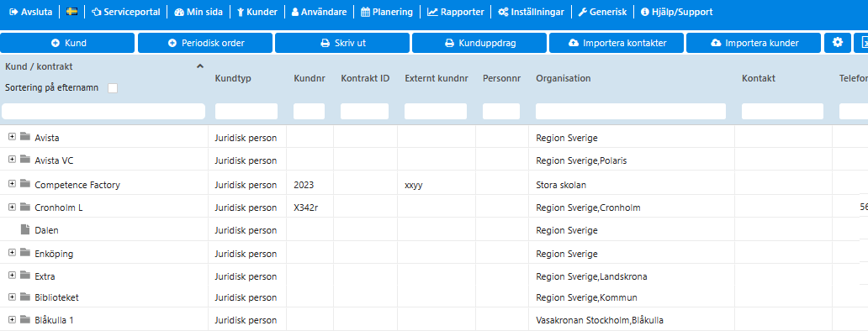Open the Kunder menu
Viewport: 868px width, 331px height.
point(257,12)
